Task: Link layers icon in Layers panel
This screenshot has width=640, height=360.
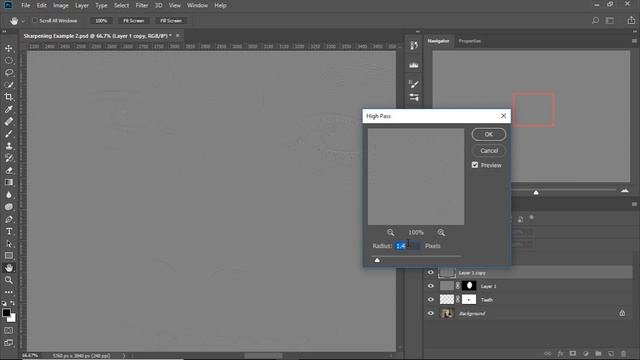Action: tap(548, 353)
